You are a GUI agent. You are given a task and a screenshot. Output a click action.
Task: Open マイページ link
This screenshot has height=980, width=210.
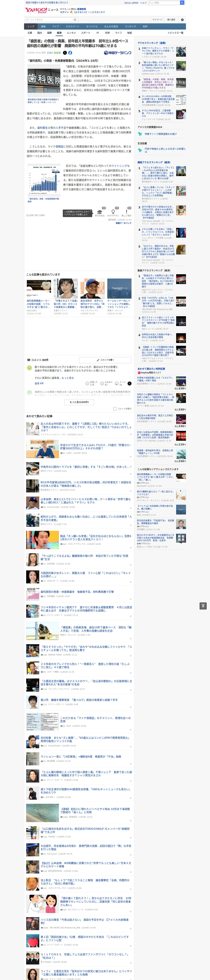(157, 20)
